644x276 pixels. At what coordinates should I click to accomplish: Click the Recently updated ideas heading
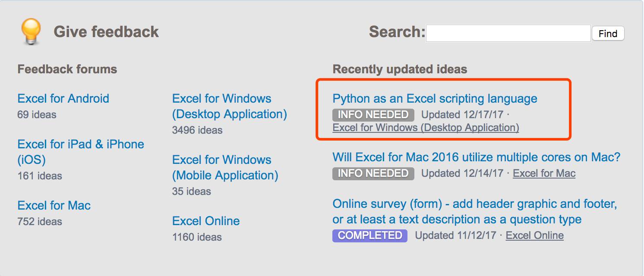coord(400,69)
